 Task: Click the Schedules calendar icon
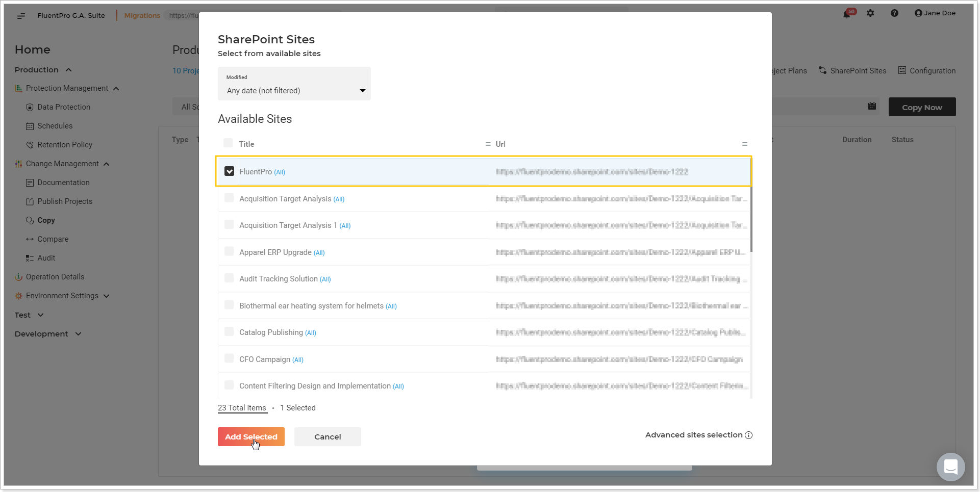[30, 126]
